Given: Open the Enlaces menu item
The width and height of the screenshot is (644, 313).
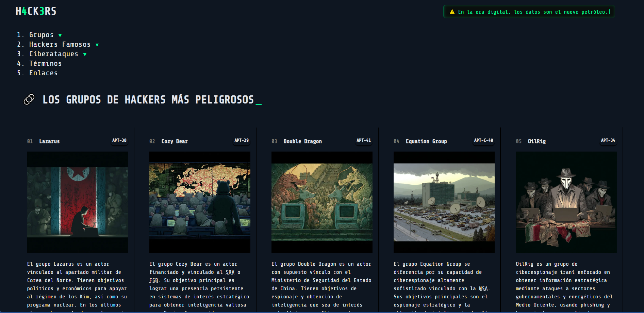Looking at the screenshot, I should (x=43, y=73).
